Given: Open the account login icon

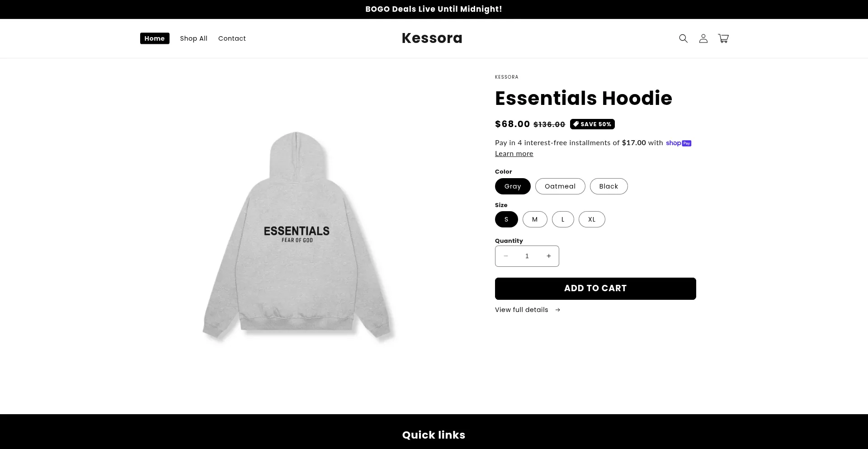Looking at the screenshot, I should [703, 38].
